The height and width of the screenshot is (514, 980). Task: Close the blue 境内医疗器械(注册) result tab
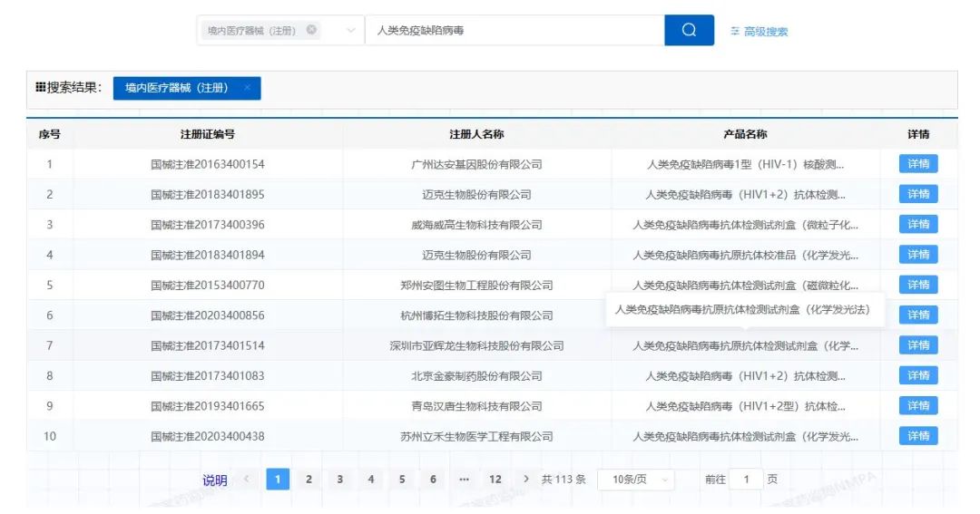247,88
